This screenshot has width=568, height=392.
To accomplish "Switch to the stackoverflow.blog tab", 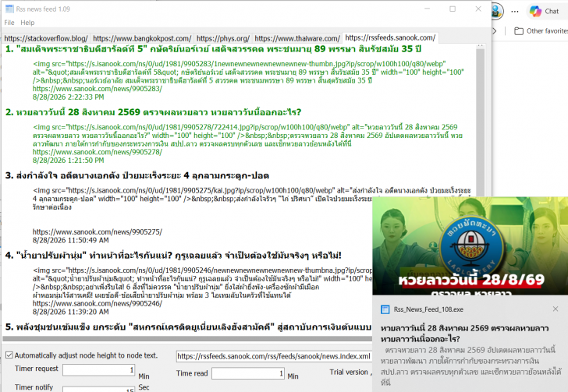I will (x=46, y=38).
